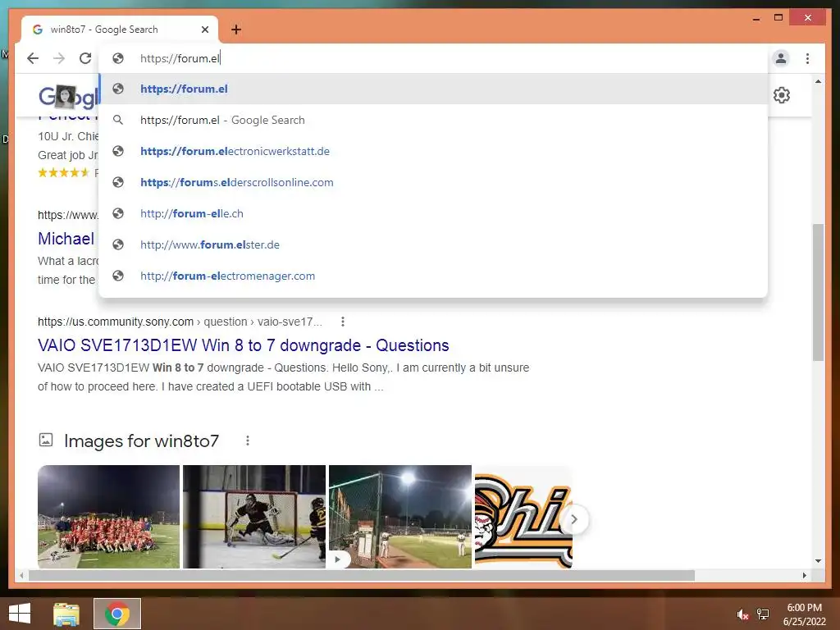Screen dimensions: 840x630
Task: Click the horizontal scrollbar thumb
Action: 362,575
